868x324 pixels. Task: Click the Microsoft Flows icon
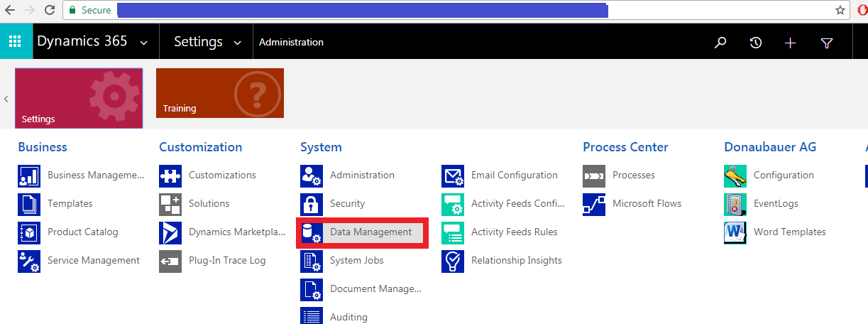pos(594,204)
